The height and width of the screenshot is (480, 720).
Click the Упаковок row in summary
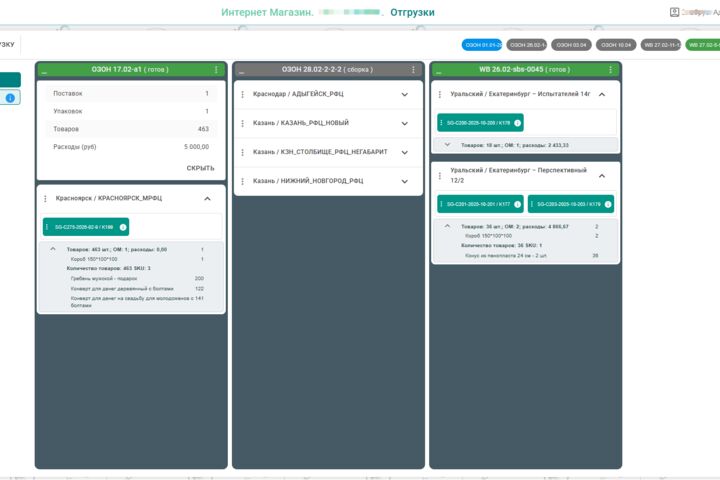tap(131, 111)
